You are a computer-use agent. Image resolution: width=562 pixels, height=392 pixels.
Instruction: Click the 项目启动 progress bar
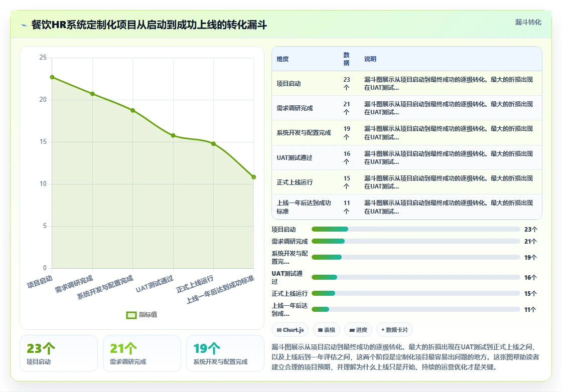click(416, 229)
